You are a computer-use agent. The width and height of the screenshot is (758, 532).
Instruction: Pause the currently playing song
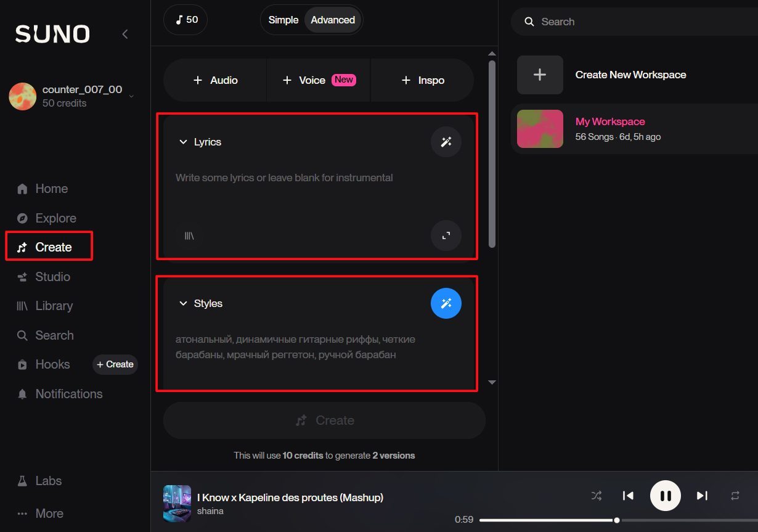[666, 496]
